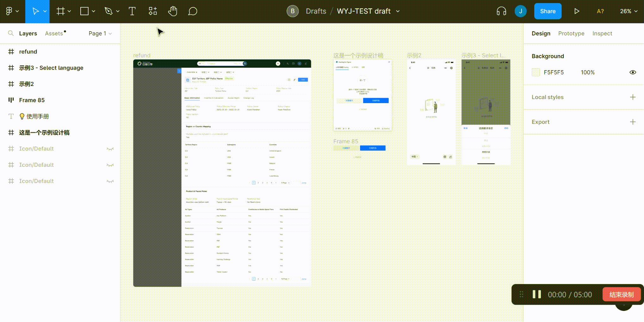The height and width of the screenshot is (322, 644).
Task: Toggle Background color visibility eye
Action: 633,72
